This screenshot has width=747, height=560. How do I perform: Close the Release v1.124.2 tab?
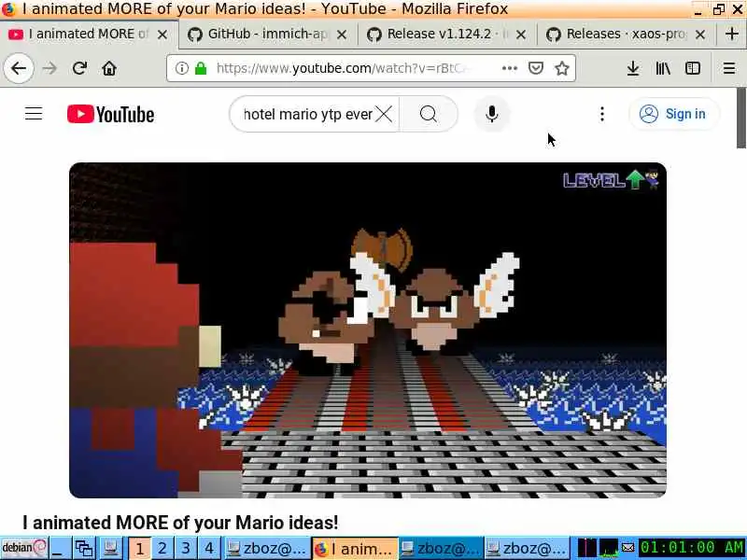click(x=521, y=35)
